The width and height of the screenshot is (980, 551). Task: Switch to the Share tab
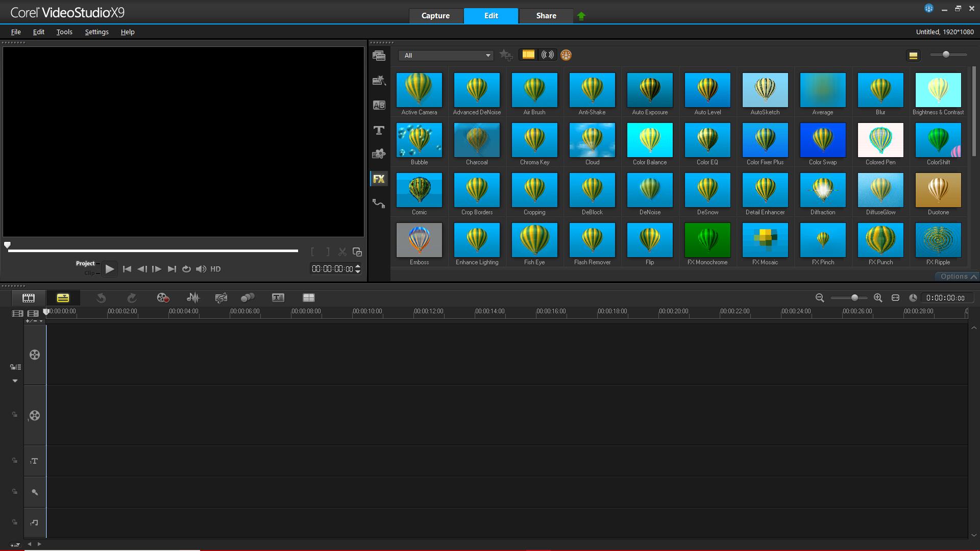point(546,15)
